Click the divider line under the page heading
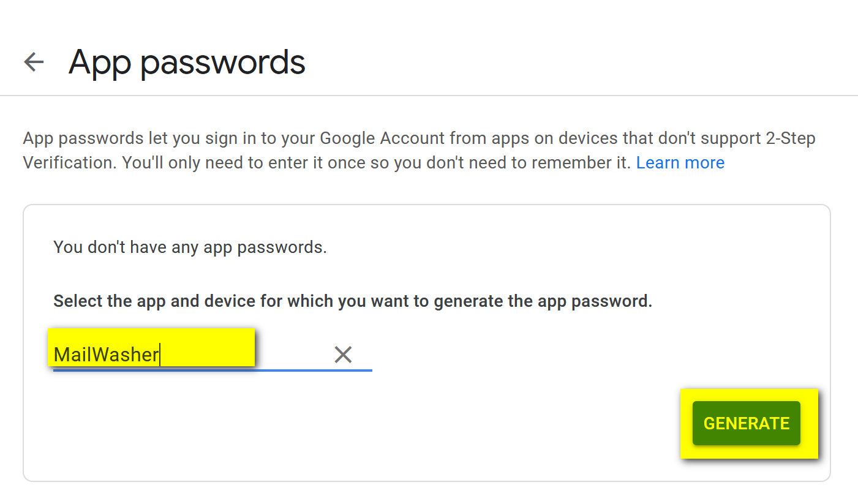Image resolution: width=858 pixels, height=504 pixels. pos(429,96)
